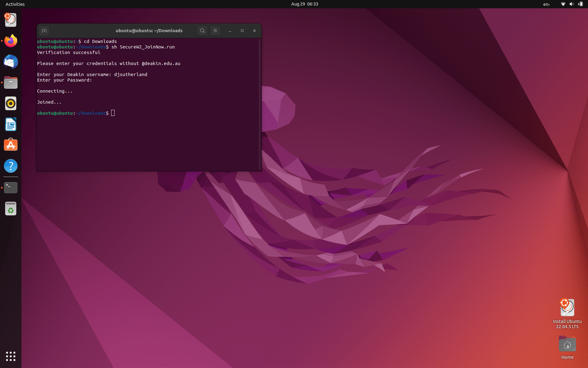The height and width of the screenshot is (368, 588).
Task: Open the terminal hamburger menu
Action: click(x=215, y=31)
